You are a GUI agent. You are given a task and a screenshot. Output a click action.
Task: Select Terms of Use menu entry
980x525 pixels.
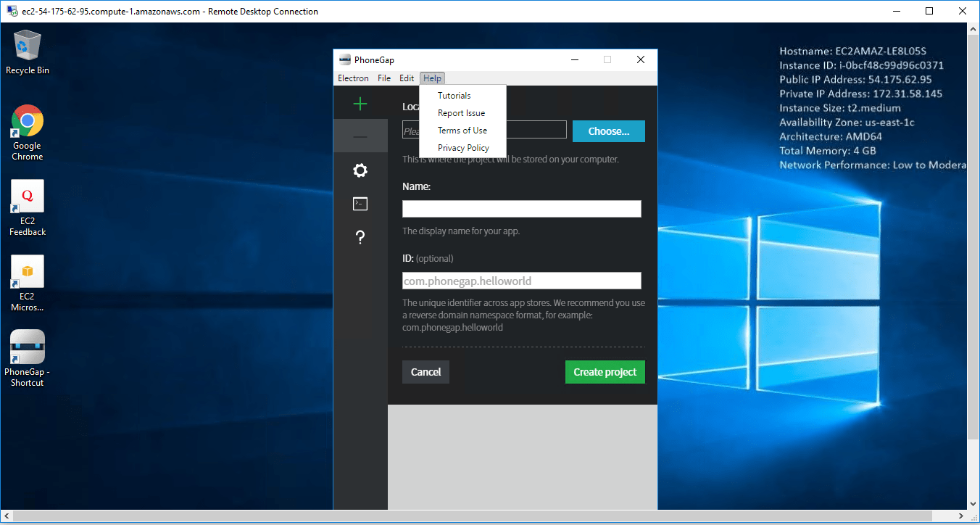[462, 131]
